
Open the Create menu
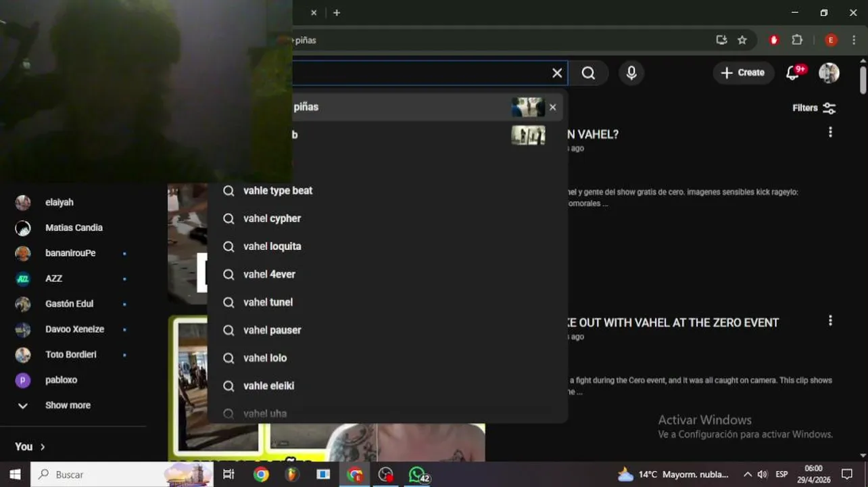(743, 72)
